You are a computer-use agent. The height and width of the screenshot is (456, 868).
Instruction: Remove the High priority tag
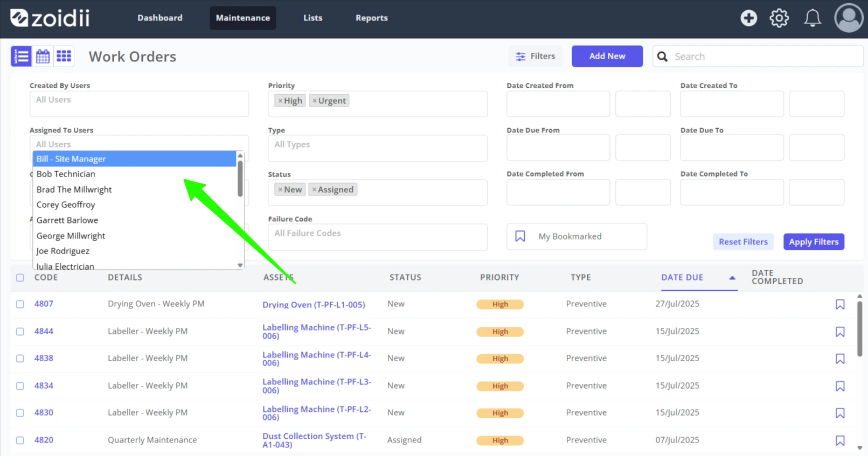[x=280, y=101]
